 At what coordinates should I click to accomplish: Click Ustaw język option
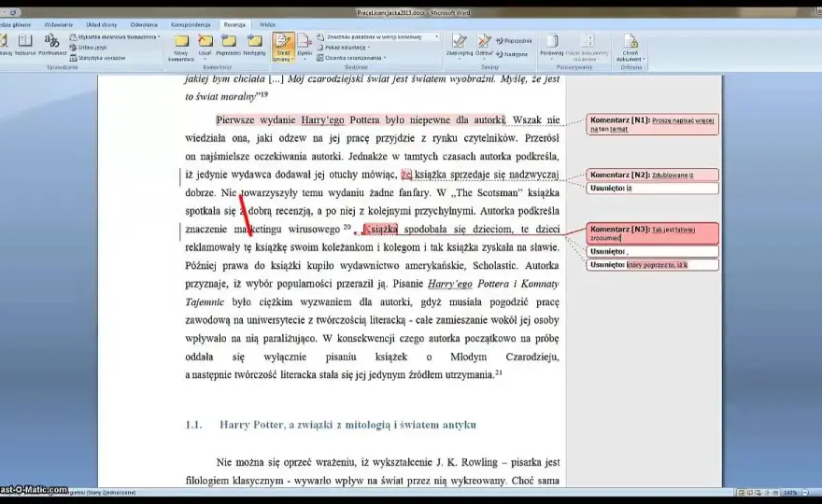tap(89, 48)
